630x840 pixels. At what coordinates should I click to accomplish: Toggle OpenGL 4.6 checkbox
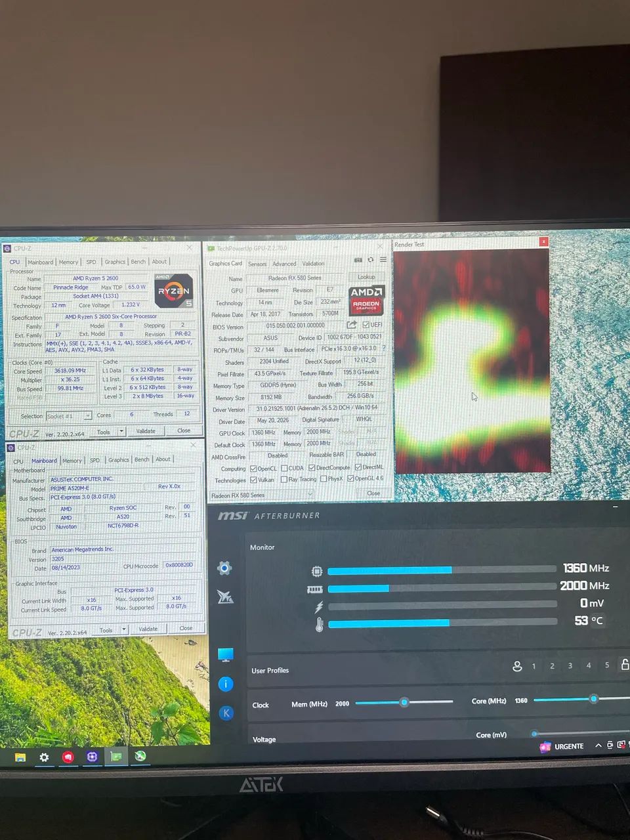[x=351, y=478]
